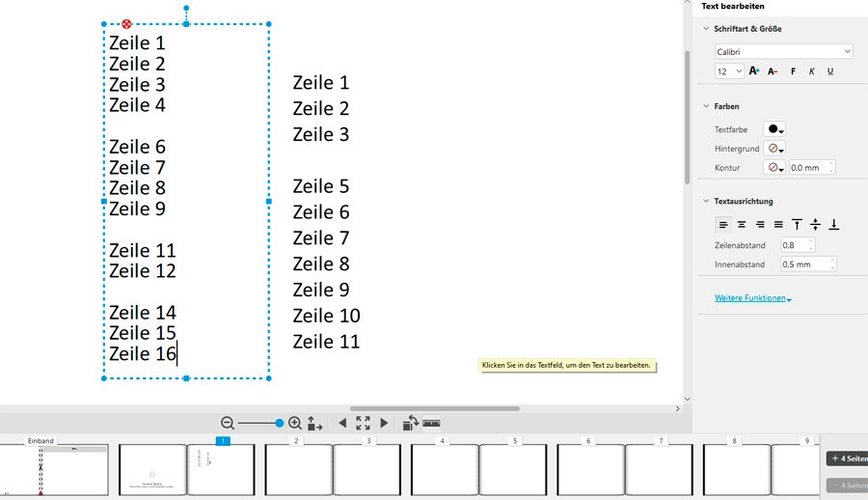The height and width of the screenshot is (500, 868).
Task: Open the Textfarbe color swatch
Action: (774, 129)
